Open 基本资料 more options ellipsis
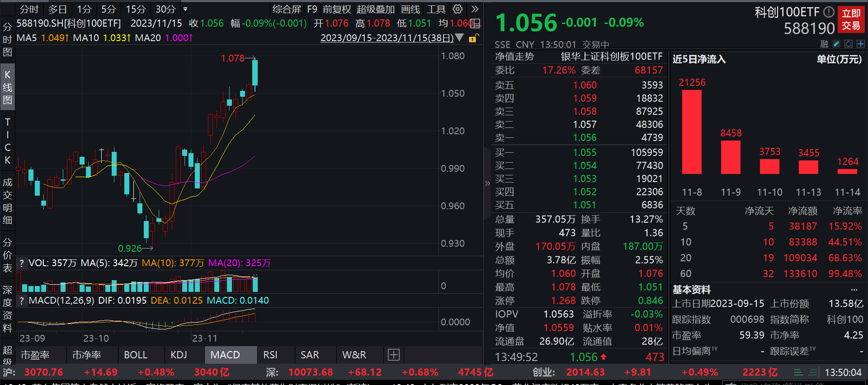The height and width of the screenshot is (385, 868). tap(854, 289)
